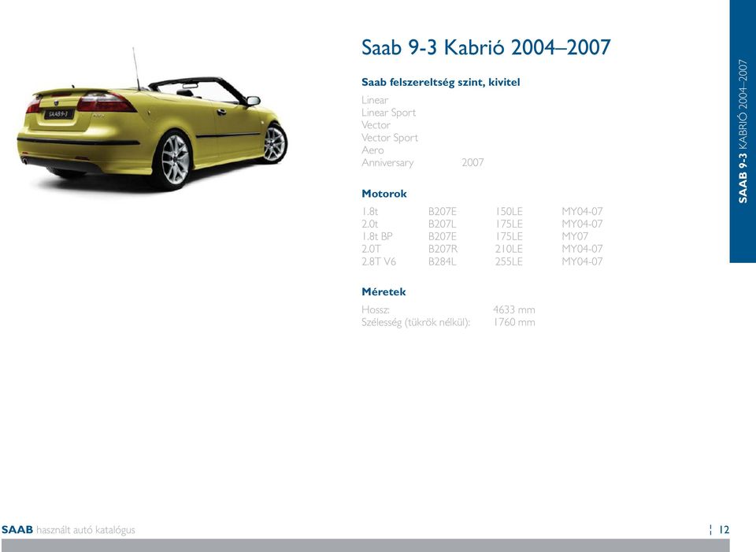
Task: Select the '2.0t' engine name
Action: (x=370, y=224)
